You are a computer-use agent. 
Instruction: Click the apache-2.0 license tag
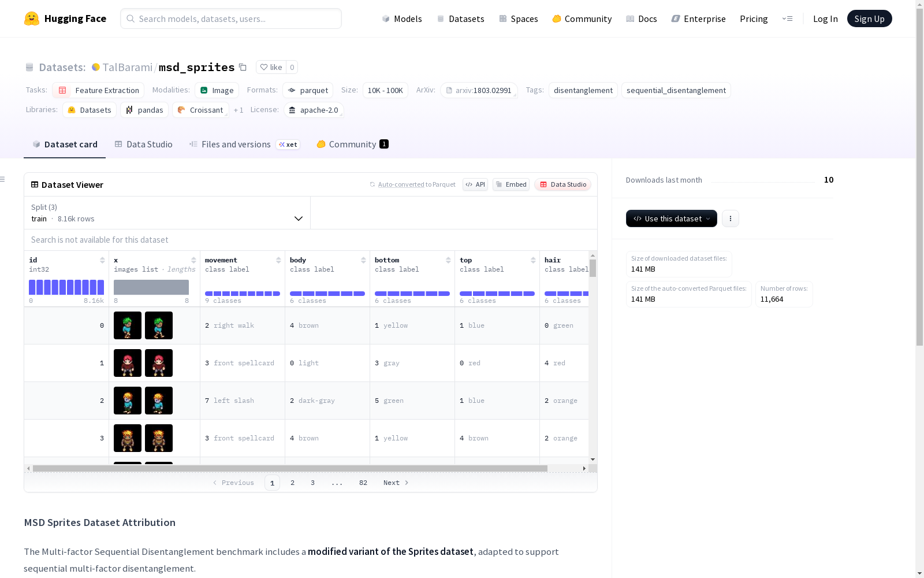(x=314, y=110)
